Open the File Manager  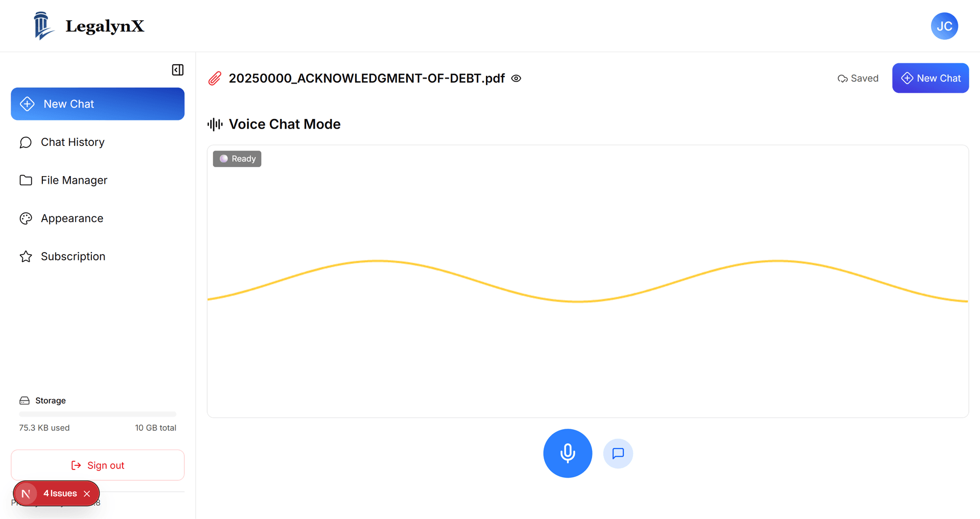(74, 181)
